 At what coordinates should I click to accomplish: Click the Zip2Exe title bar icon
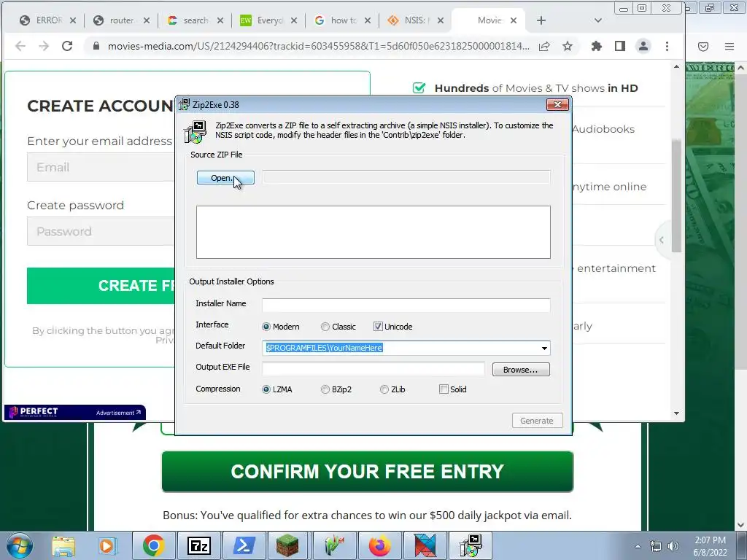click(x=184, y=104)
